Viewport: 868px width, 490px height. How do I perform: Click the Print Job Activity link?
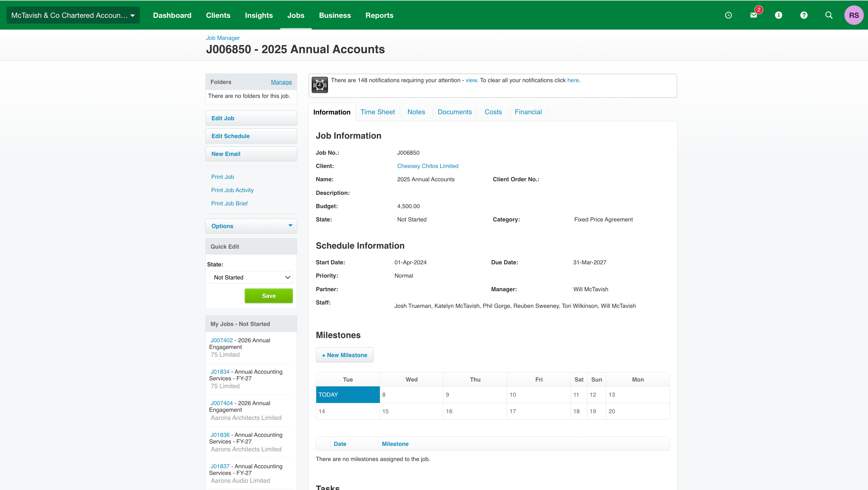tap(232, 190)
